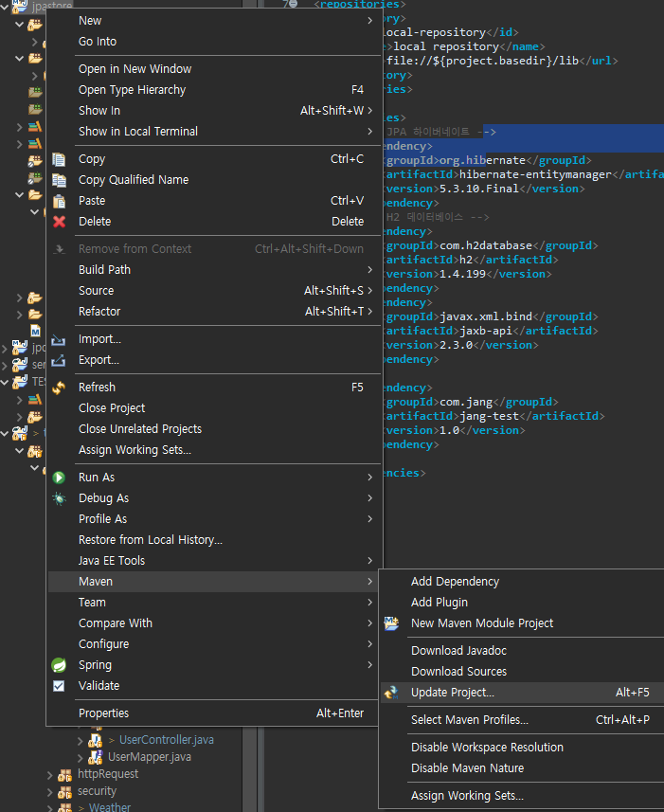Open the Profile As submenu
Screen dimensions: 664x812
click(214, 519)
